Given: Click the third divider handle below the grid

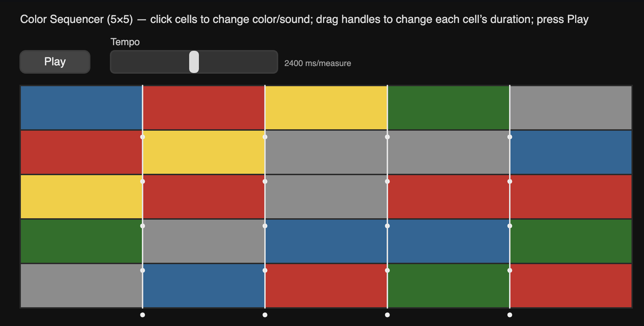Looking at the screenshot, I should 387,315.
